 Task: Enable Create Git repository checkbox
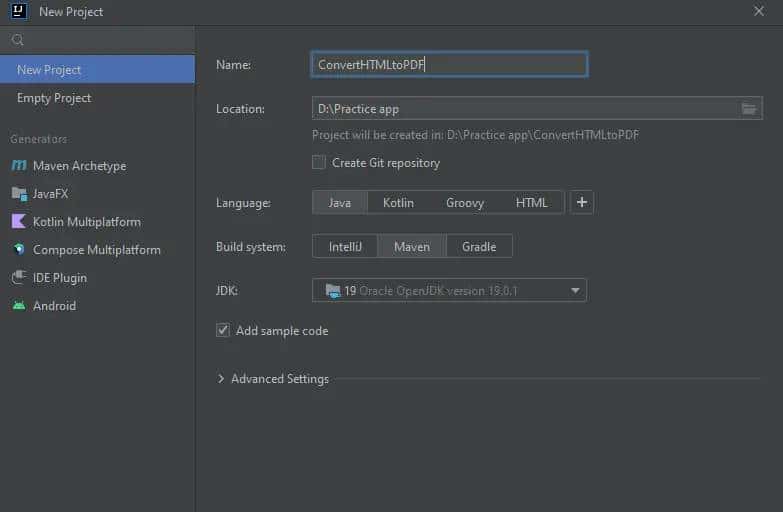[x=319, y=162]
